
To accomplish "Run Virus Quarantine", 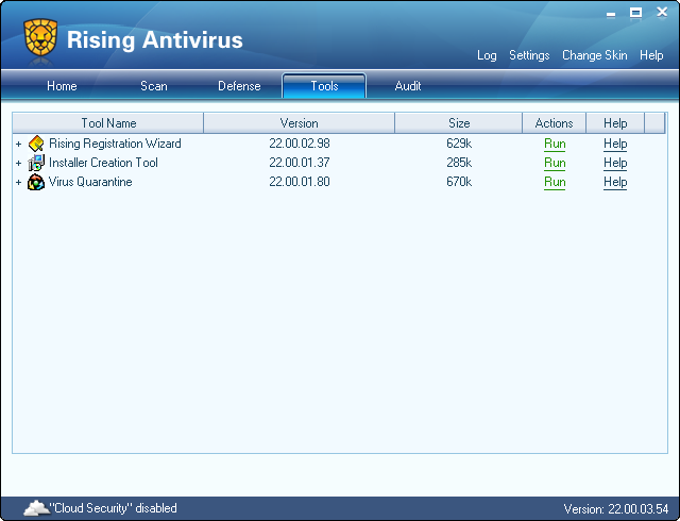I will point(555,182).
